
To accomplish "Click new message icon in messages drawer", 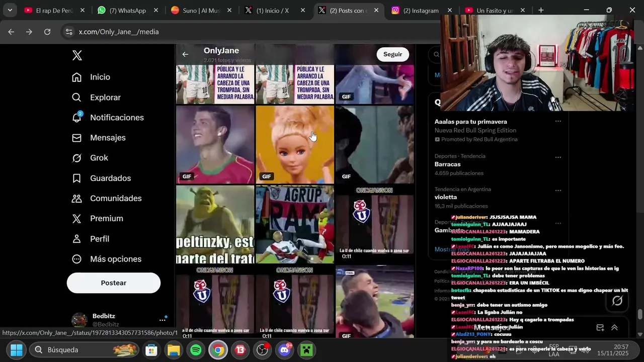I will click(600, 328).
